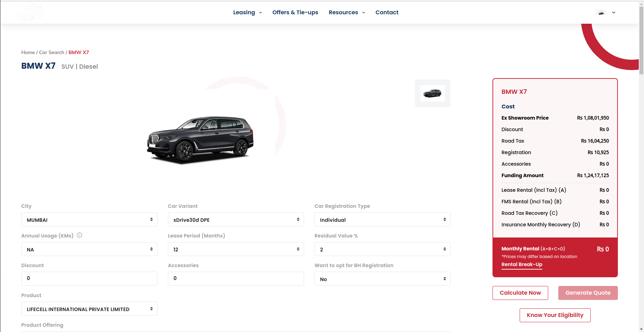Go to Offers & Tie-ups page

coord(295,13)
